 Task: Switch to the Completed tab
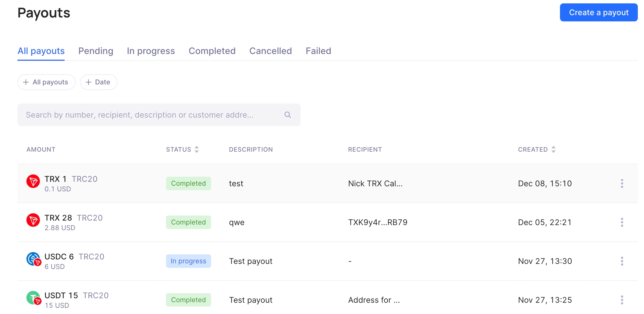[x=212, y=51]
